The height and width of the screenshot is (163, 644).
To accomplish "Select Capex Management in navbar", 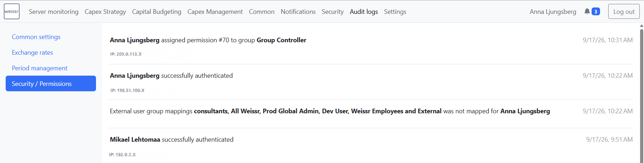I will (215, 12).
